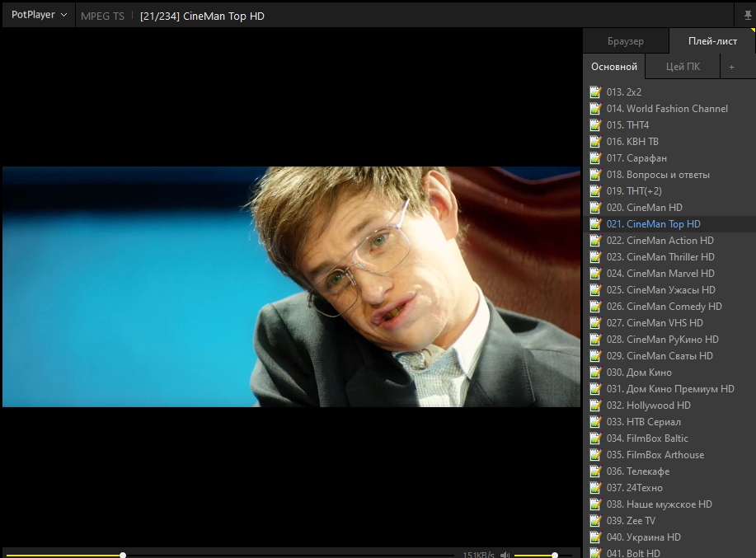Screen dimensions: 756x558
Task: Click the pin on top icon
Action: click(748, 16)
